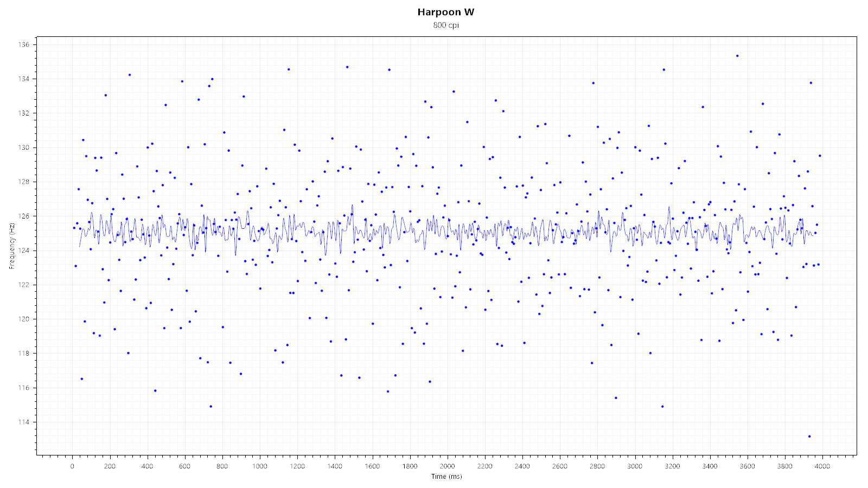The height and width of the screenshot is (488, 868).
Task: Click the x-axis value 3800
Action: (x=784, y=466)
